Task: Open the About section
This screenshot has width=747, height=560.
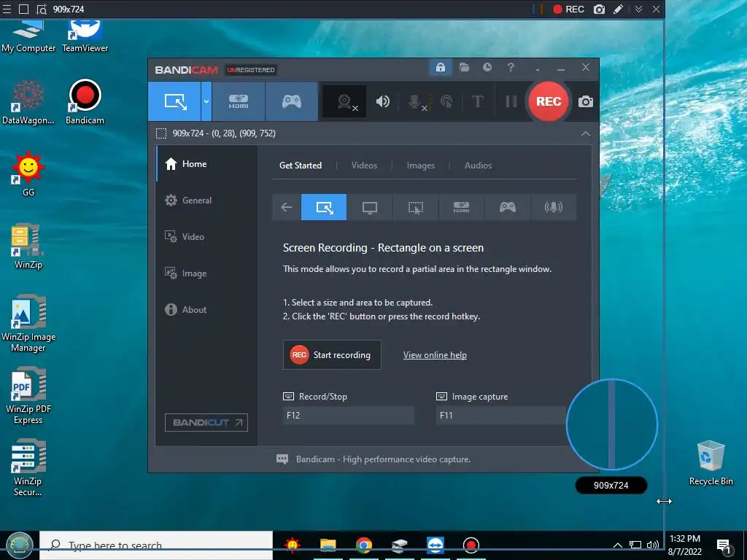Action: coord(206,309)
